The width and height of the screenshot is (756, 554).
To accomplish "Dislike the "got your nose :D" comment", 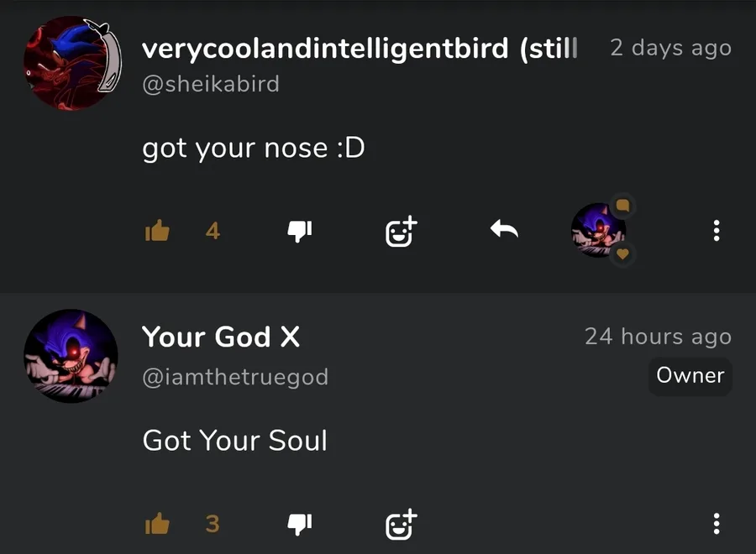I will (300, 231).
